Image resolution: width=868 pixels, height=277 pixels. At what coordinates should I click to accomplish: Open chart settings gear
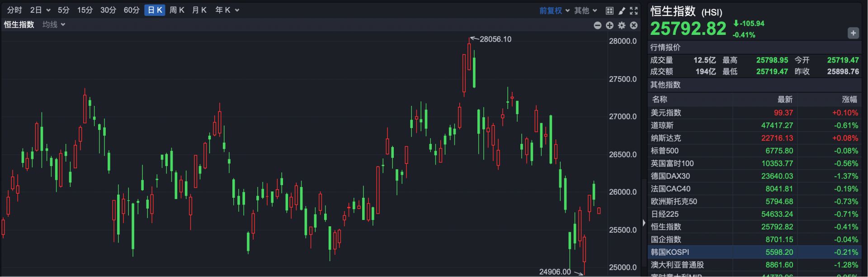point(622,25)
